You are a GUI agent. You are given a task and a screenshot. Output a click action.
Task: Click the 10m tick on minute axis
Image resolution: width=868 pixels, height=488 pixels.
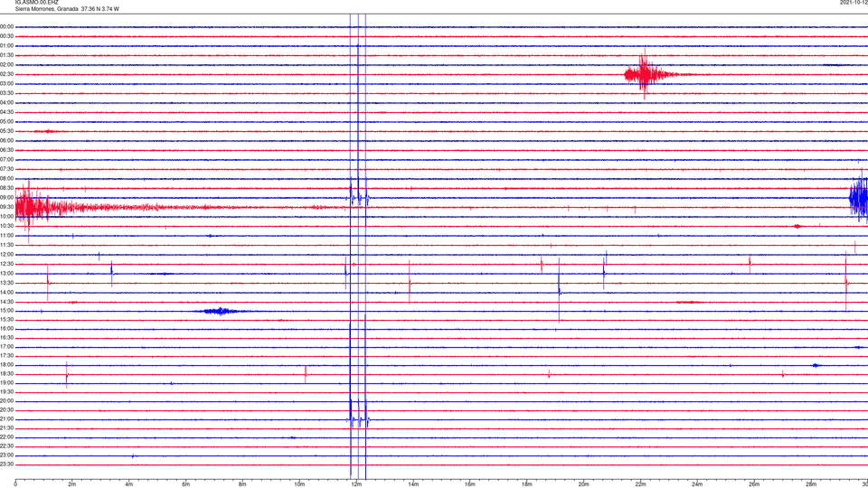pyautogui.click(x=299, y=484)
